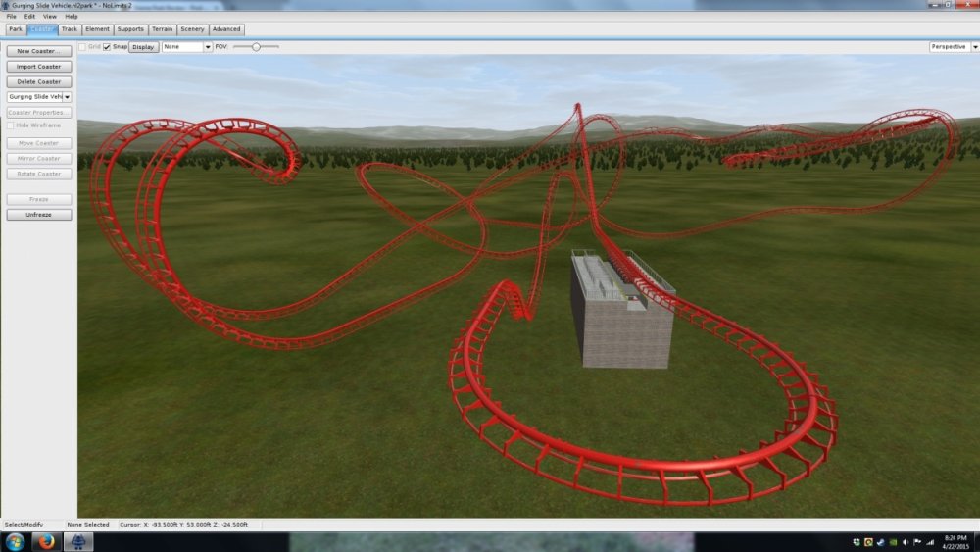Launch Firefox from the taskbar
This screenshot has height=552, width=980.
click(45, 542)
